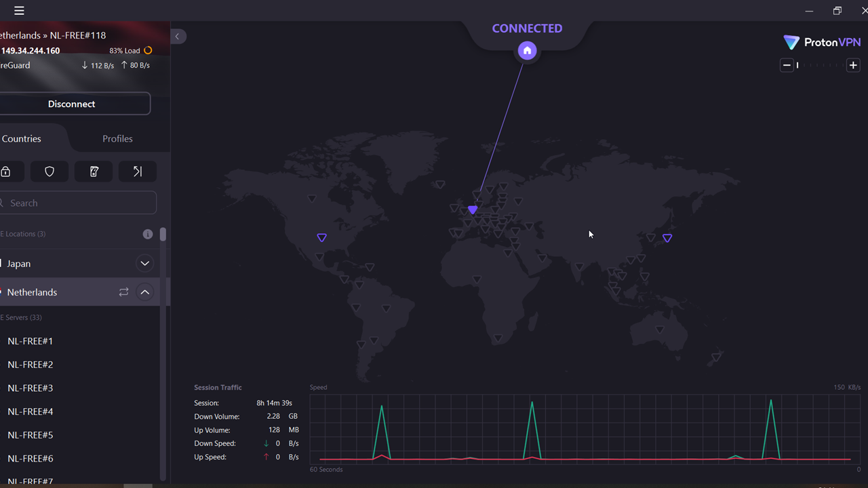Zoom in the map with plus

(853, 66)
